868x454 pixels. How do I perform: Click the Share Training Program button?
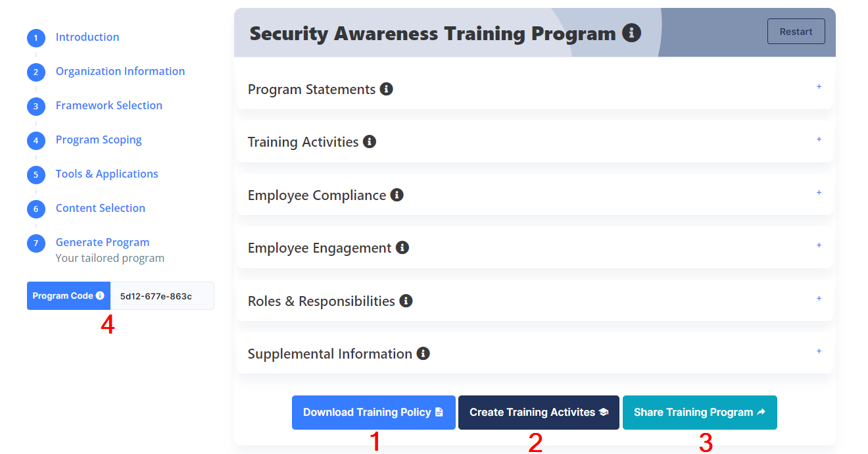coord(700,413)
